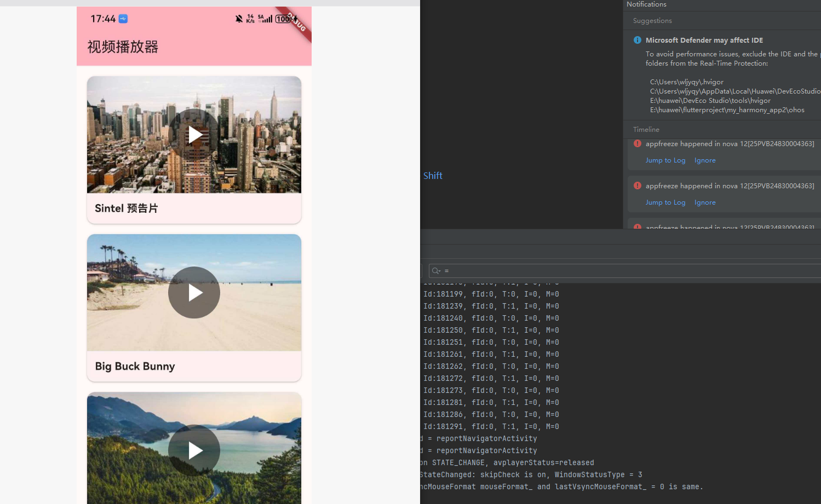The width and height of the screenshot is (821, 504).
Task: Click log line Id:181273
Action: pyautogui.click(x=491, y=391)
